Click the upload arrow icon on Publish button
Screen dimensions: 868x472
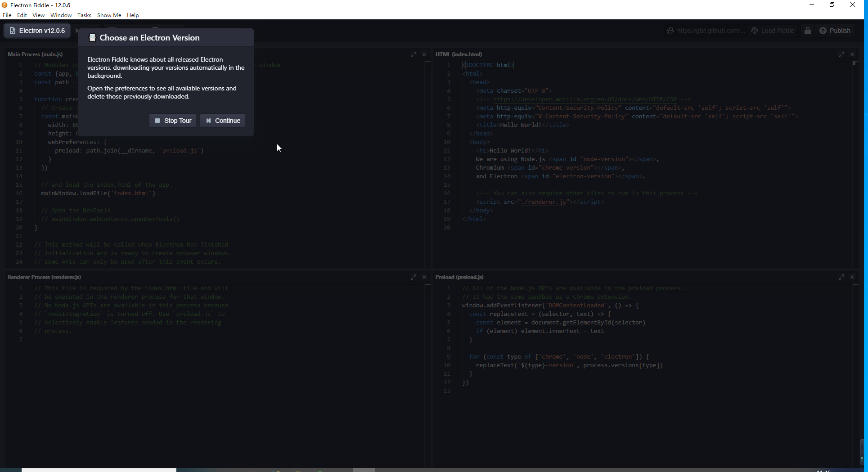(x=823, y=31)
